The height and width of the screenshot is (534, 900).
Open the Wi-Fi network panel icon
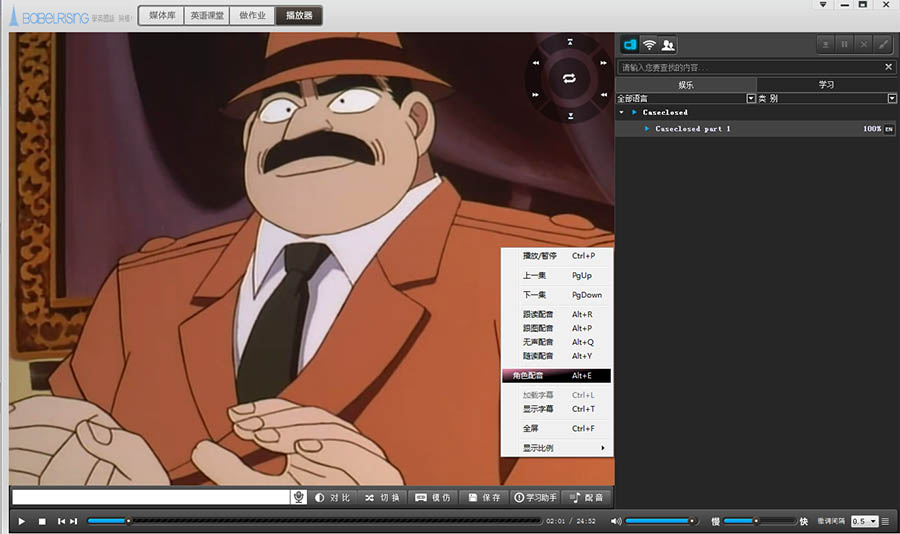click(x=649, y=45)
